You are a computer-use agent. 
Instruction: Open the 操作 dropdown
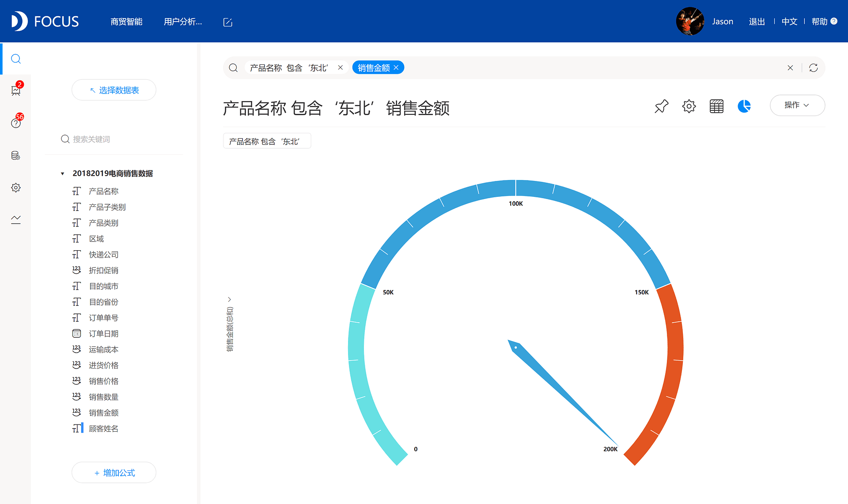pos(797,105)
